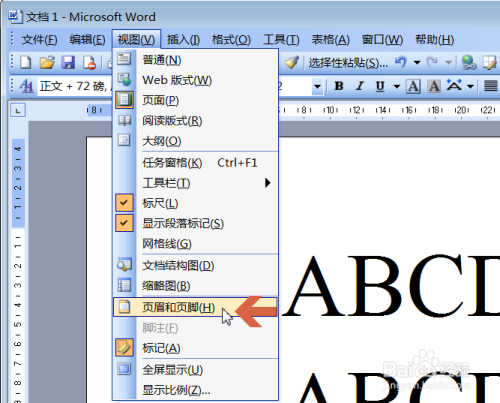The width and height of the screenshot is (500, 403).
Task: Click the Insert Hyperlink globe icon
Action: (469, 62)
